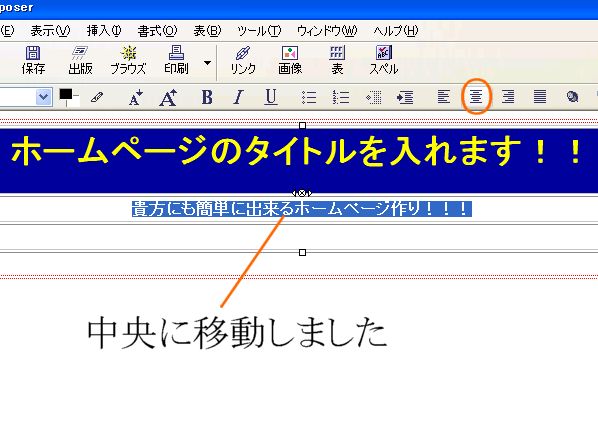Toggle Underline formatting
Screen dimensions: 598x446
pos(270,97)
